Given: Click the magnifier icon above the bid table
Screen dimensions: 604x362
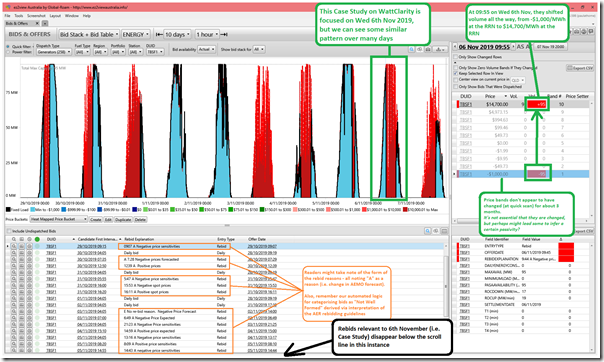Looking at the screenshot, I should coord(428,231).
